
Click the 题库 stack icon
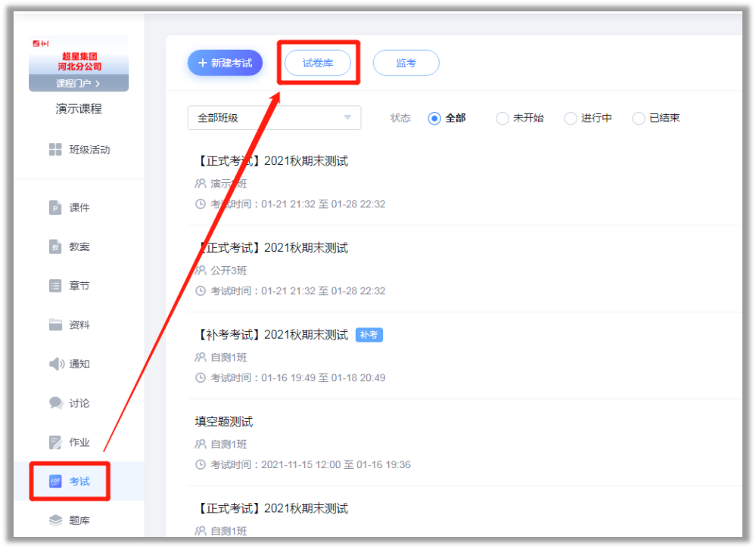[55, 520]
